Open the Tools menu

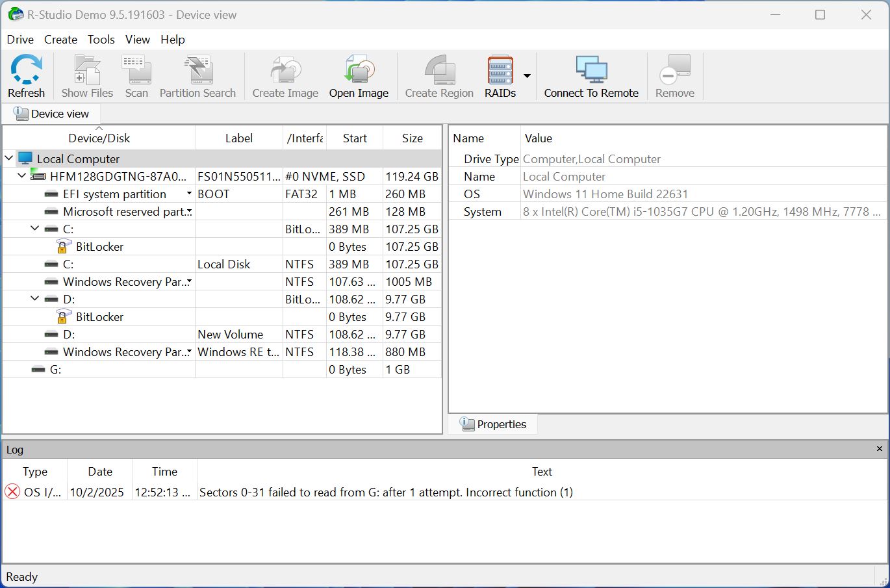101,39
